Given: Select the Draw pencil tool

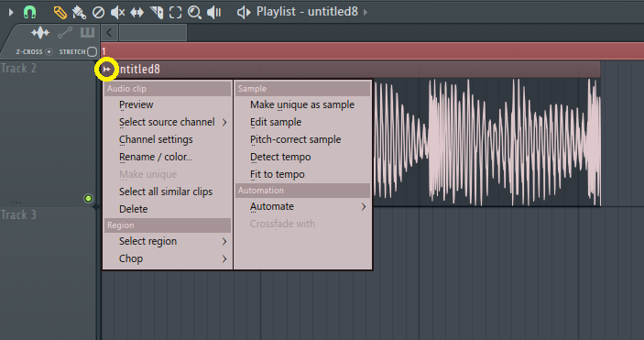Looking at the screenshot, I should (60, 12).
